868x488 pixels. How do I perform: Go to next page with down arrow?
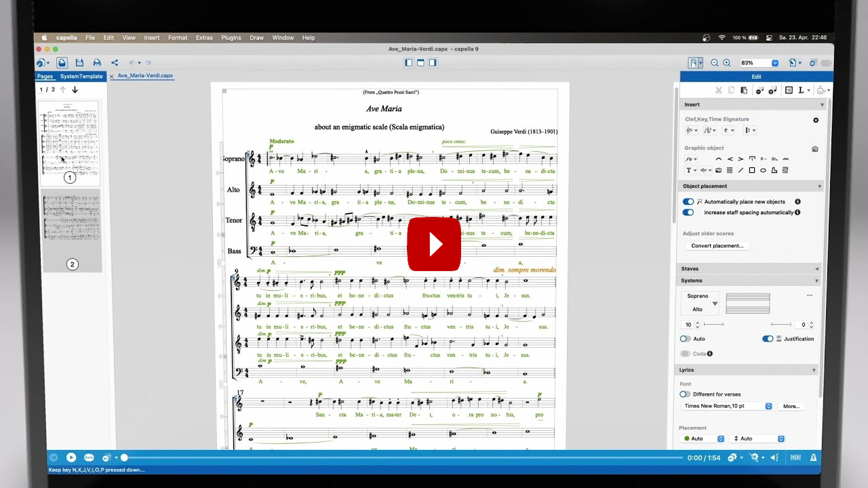point(75,89)
